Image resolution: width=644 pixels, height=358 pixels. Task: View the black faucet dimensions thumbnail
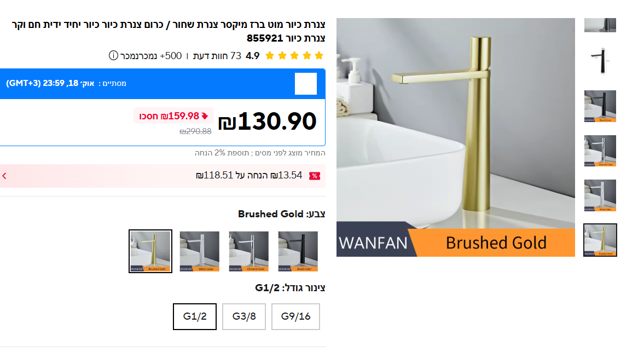pos(600,61)
